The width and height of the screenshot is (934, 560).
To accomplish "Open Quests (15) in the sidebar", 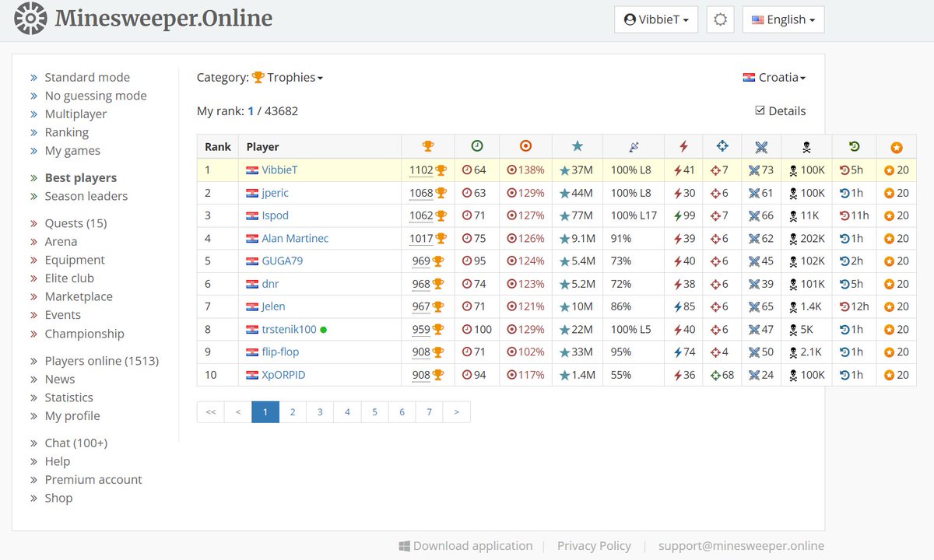I will pos(75,223).
